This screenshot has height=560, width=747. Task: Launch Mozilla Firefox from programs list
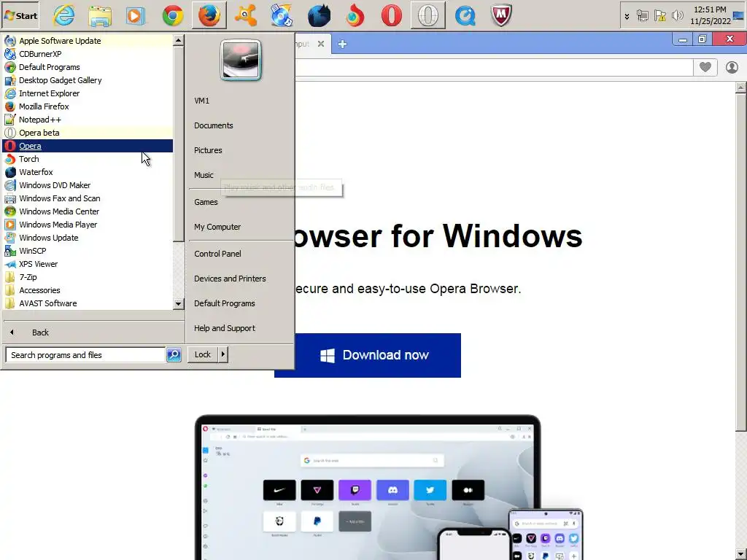(88, 106)
